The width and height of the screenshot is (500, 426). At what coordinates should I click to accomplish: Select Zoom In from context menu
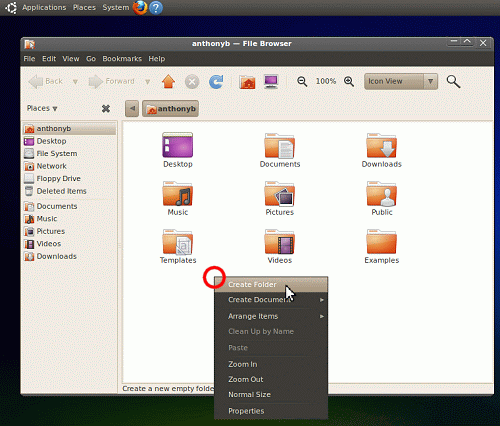[271, 364]
